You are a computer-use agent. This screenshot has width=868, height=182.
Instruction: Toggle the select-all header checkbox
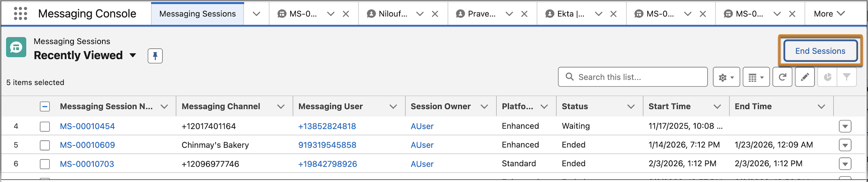pyautogui.click(x=45, y=106)
